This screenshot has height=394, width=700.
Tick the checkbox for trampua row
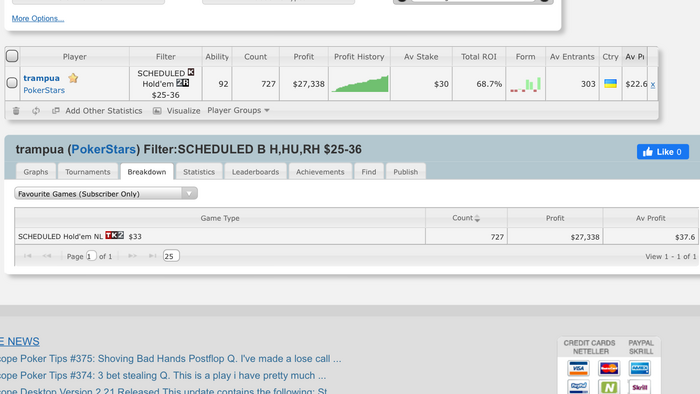12,83
